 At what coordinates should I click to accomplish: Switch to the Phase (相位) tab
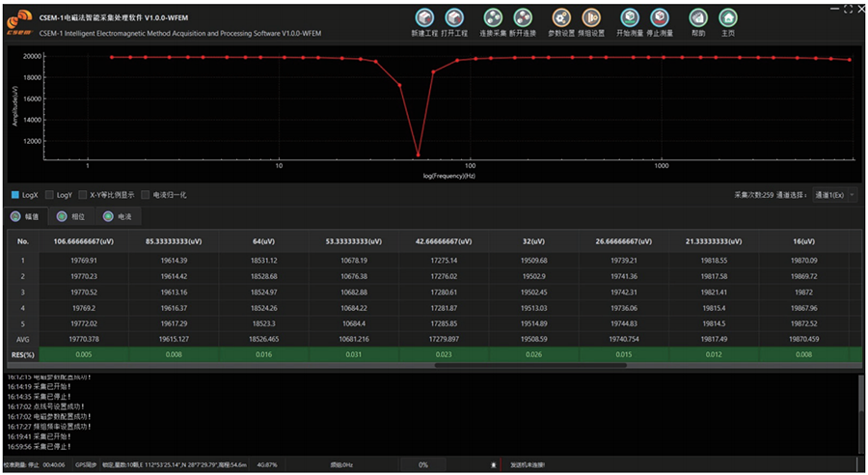pos(70,217)
